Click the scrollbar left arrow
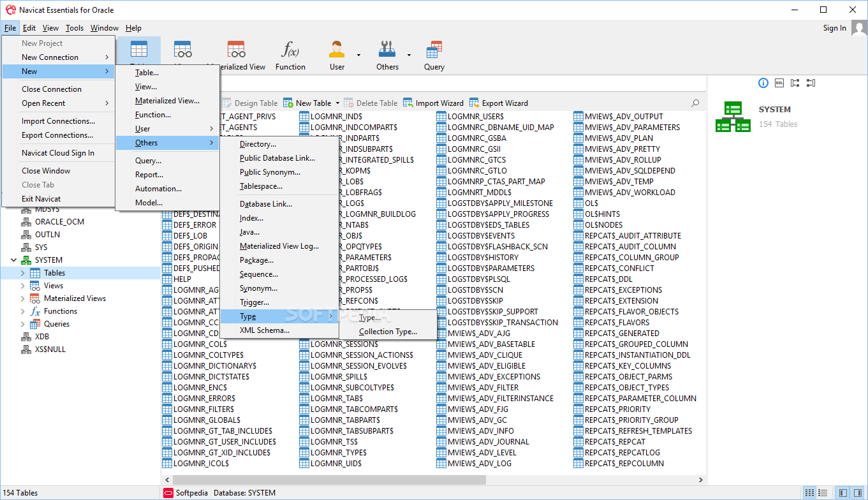Viewport: 868px width, 500px height. 166,480
